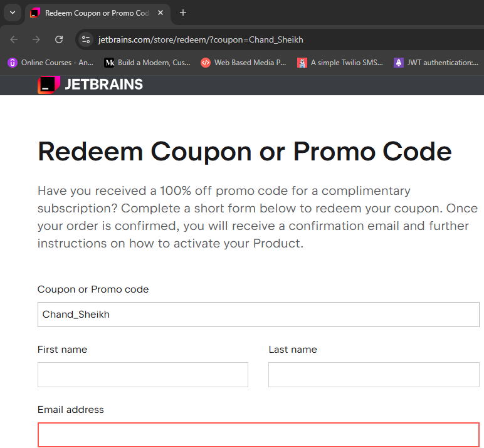Open the Build a Modern Medium bookmark
Viewport: 484px width, 448px height.
pyautogui.click(x=147, y=63)
